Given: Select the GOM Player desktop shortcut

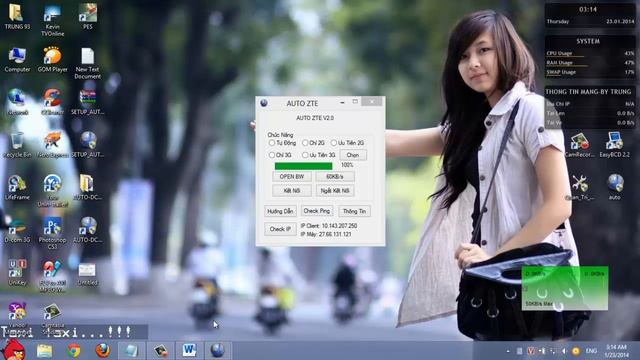Looking at the screenshot, I should [x=52, y=60].
